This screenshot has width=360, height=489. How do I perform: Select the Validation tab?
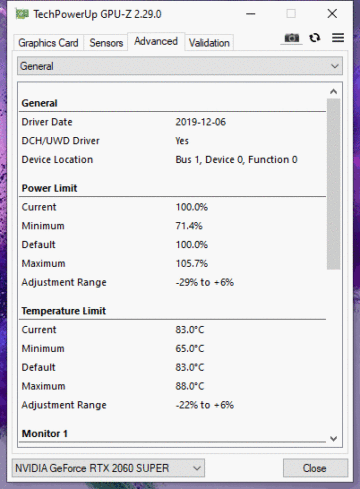209,43
